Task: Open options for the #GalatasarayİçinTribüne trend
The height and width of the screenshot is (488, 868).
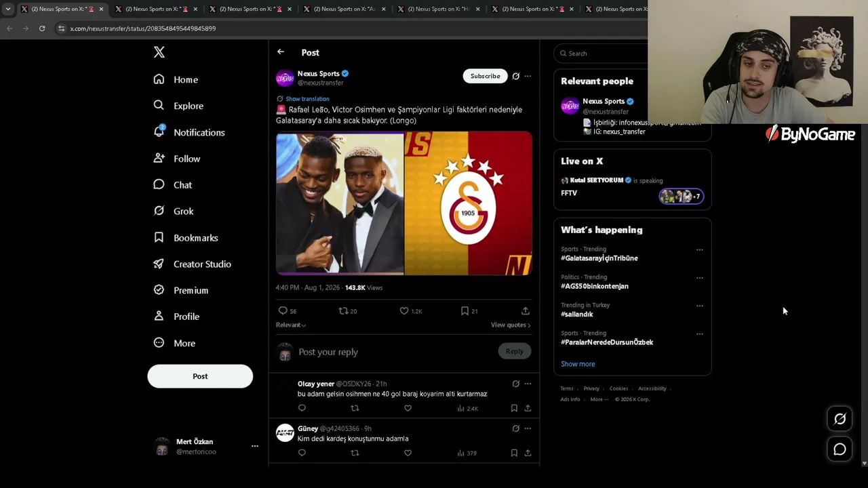Action: (700, 249)
